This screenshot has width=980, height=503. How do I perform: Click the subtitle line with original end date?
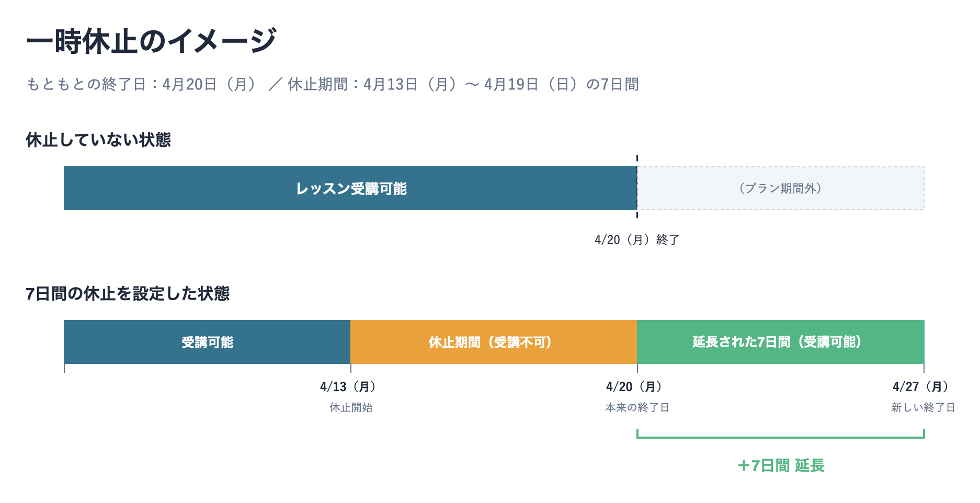[333, 84]
